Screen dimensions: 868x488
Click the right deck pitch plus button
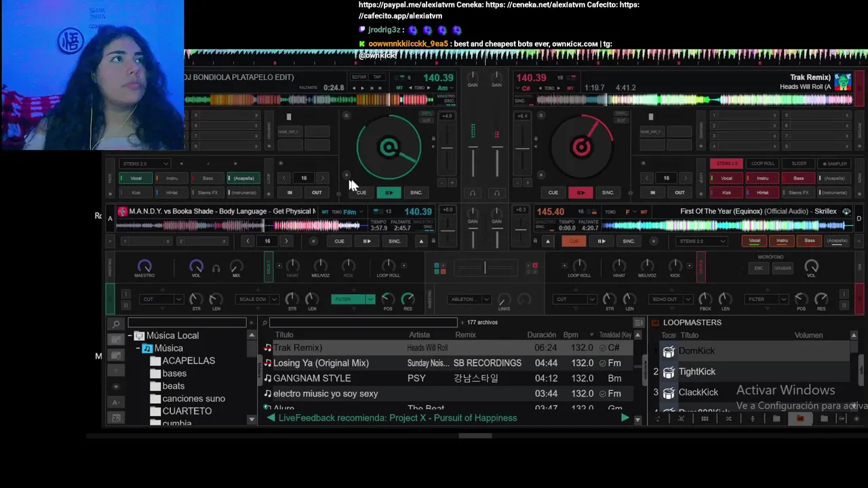click(528, 183)
